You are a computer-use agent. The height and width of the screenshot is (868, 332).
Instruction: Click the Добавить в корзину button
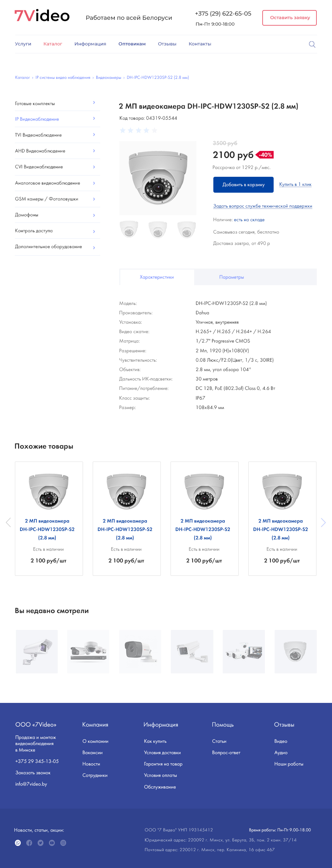point(243,185)
